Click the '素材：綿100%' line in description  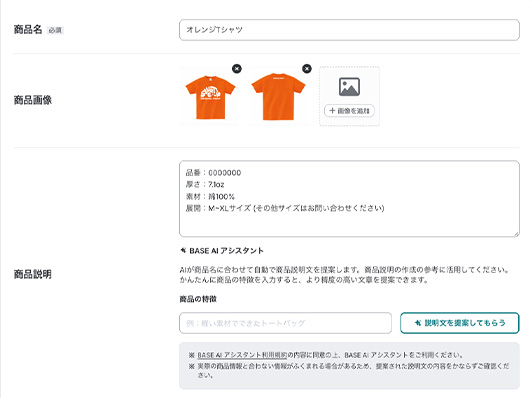click(210, 196)
